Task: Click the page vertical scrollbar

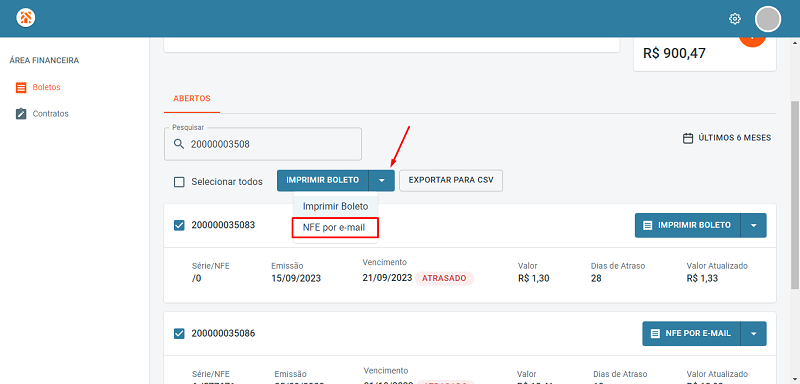Action: (x=795, y=194)
